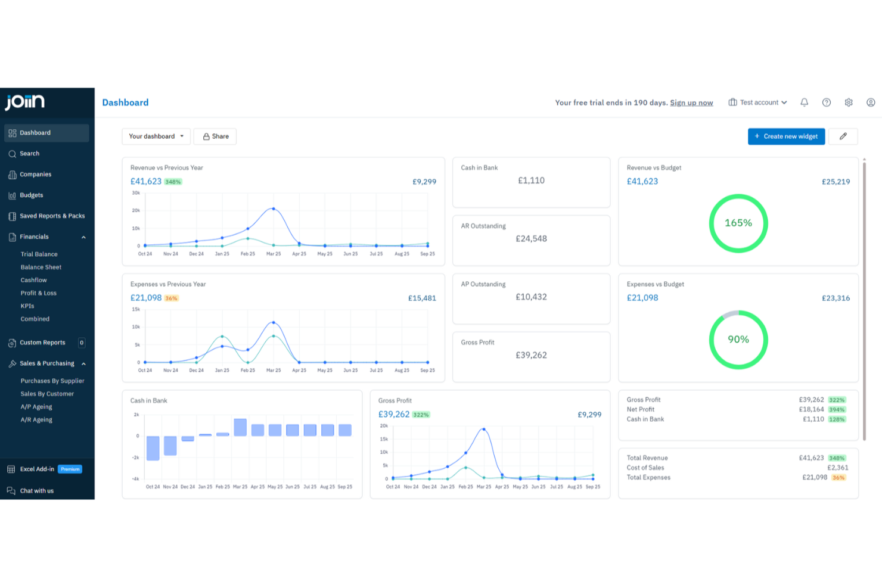Viewport: 882px width, 588px height.
Task: Open the Budgets section icon
Action: [13, 195]
